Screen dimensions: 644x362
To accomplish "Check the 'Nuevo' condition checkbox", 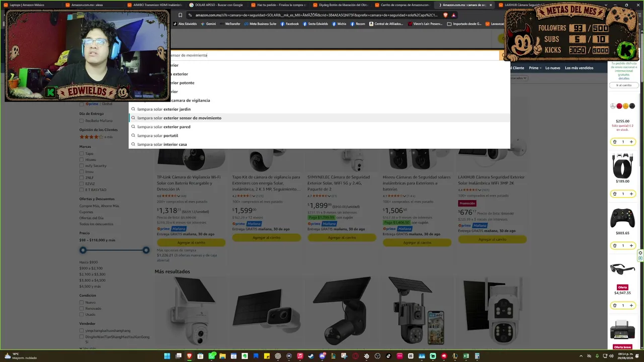I will click(82, 302).
